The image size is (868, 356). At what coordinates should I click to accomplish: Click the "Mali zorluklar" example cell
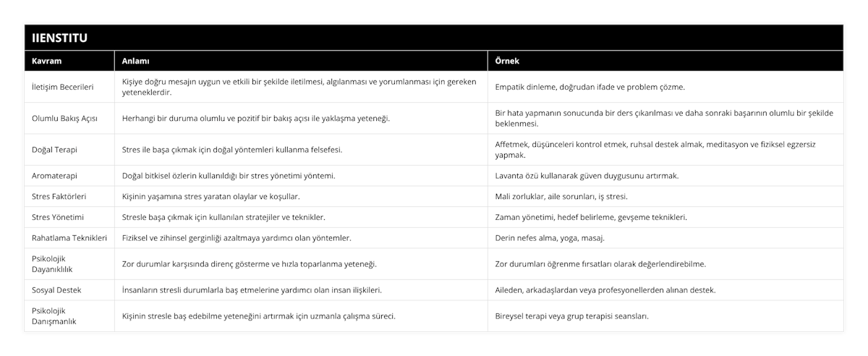pos(561,196)
